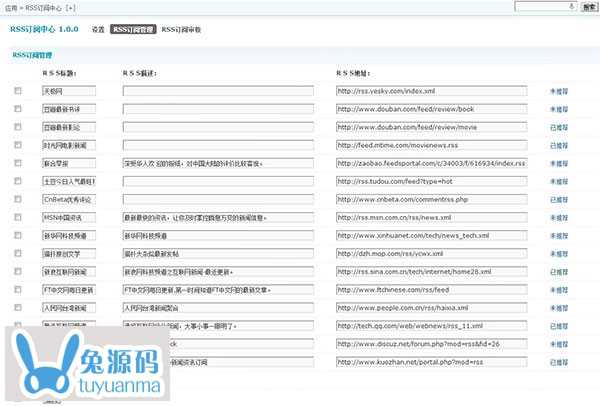
Task: Tick the checkbox for the rss.yesky.com row
Action: (x=18, y=91)
